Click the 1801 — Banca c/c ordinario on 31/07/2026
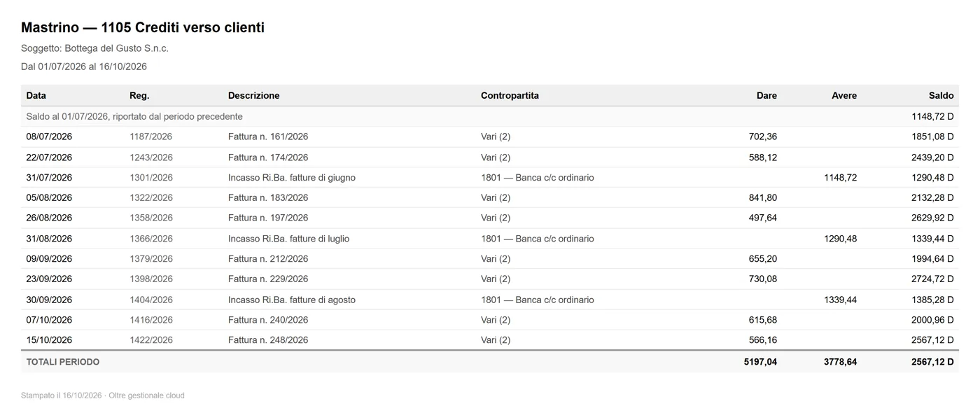 (x=538, y=178)
